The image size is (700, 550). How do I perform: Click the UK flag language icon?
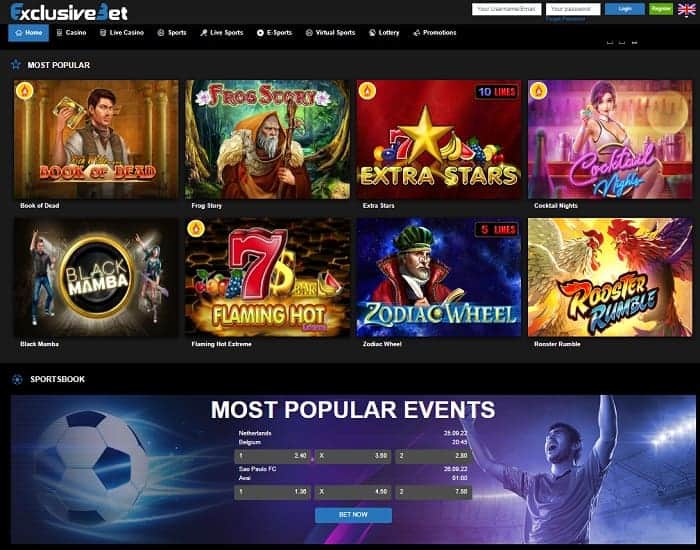[686, 9]
